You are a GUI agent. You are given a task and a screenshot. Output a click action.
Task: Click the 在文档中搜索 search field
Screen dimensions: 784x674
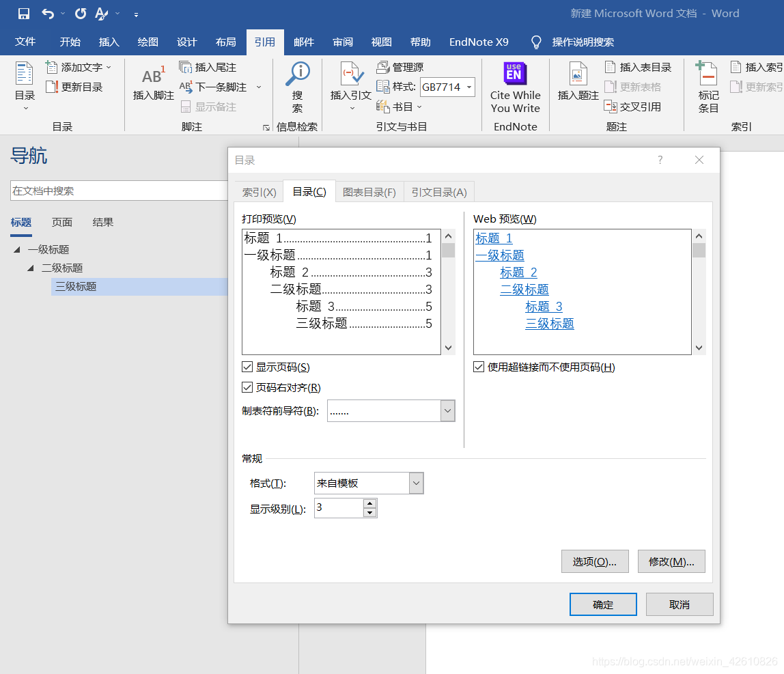coord(119,191)
